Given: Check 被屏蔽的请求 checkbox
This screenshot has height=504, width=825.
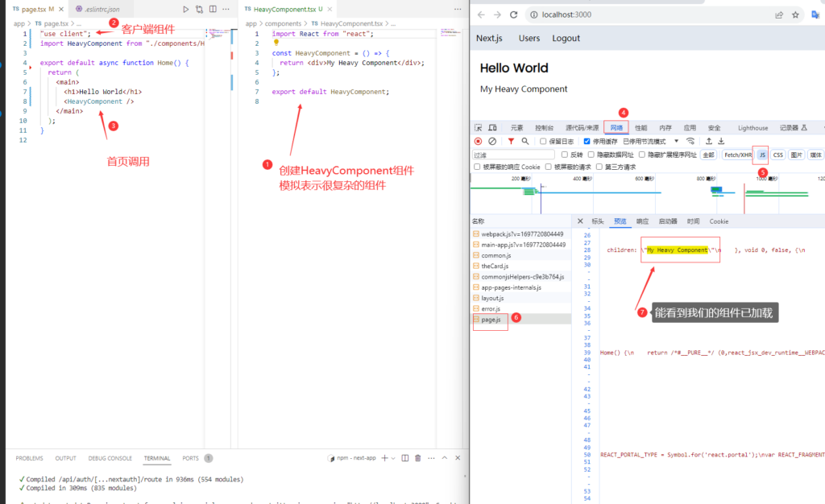Looking at the screenshot, I should [548, 167].
